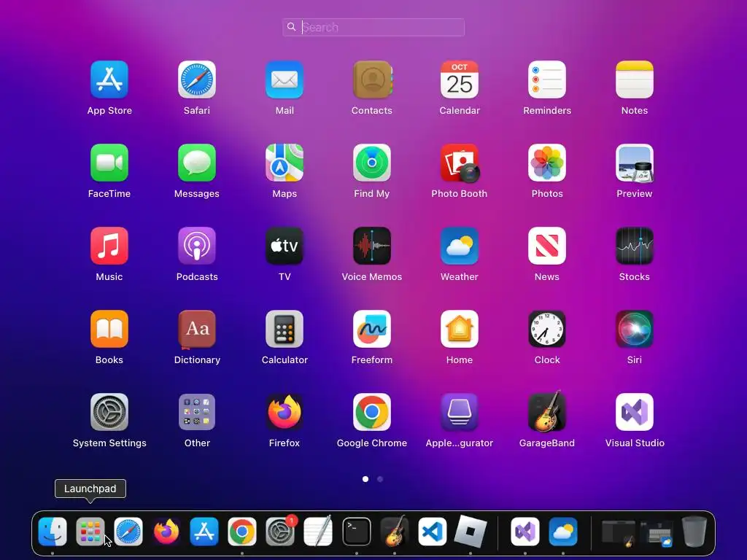Open the Podcasts app

[197, 246]
